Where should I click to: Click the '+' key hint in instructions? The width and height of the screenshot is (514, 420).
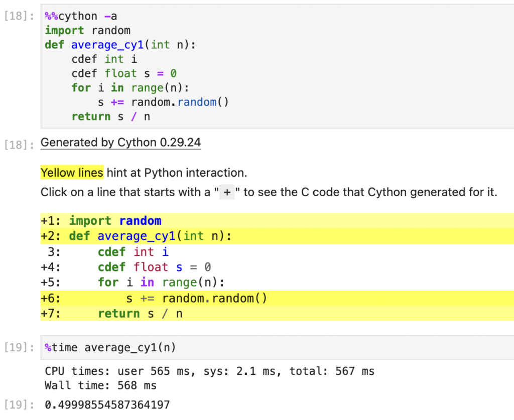click(x=227, y=192)
